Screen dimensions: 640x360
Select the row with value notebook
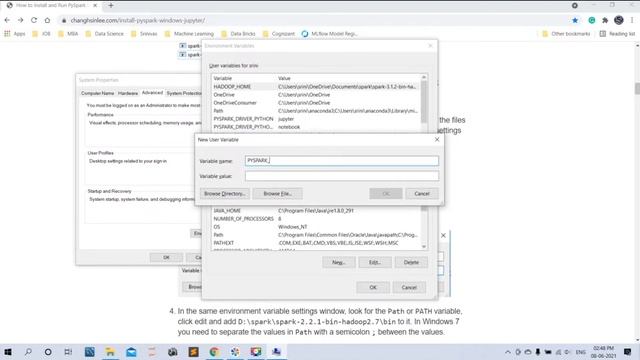(316, 127)
